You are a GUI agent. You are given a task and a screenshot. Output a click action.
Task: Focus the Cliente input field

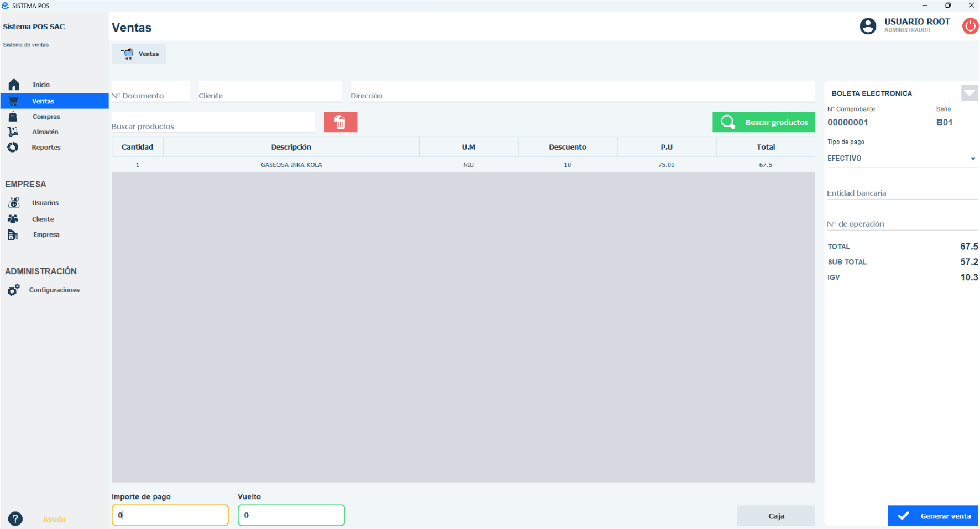(270, 92)
